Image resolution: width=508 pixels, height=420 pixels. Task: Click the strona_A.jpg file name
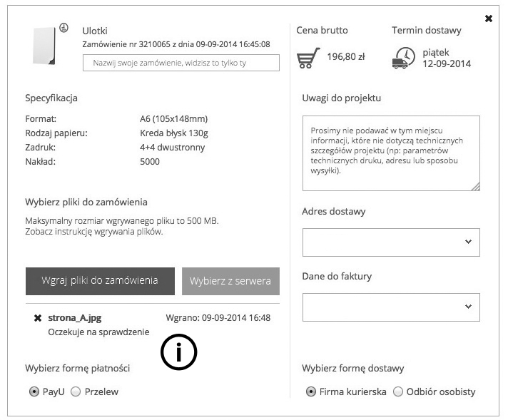(x=74, y=318)
